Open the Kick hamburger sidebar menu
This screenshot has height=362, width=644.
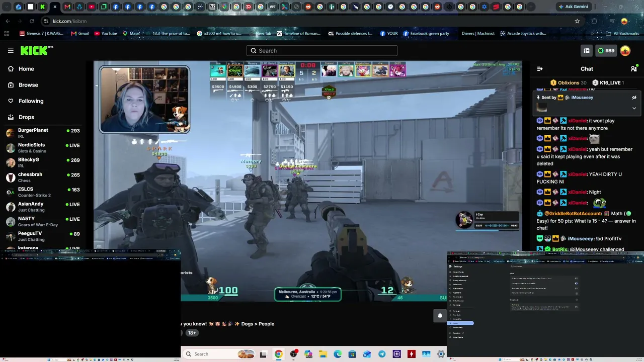point(11,51)
